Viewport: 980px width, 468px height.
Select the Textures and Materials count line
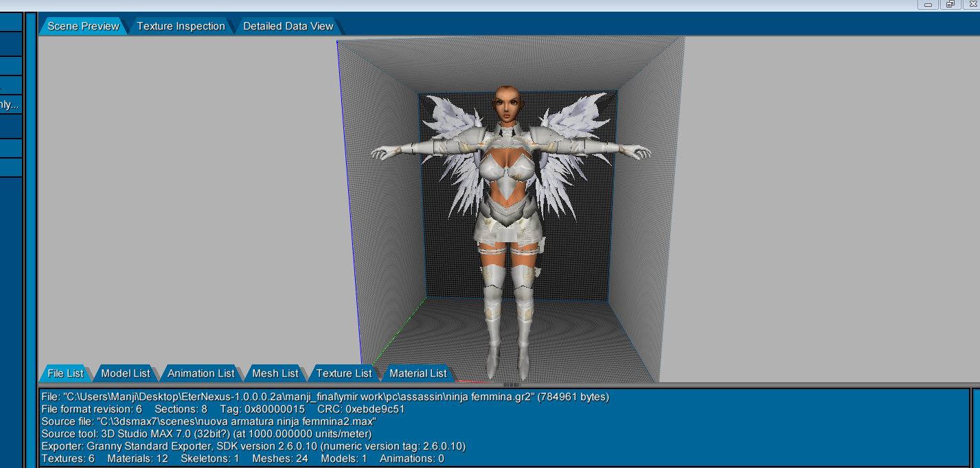[242, 458]
